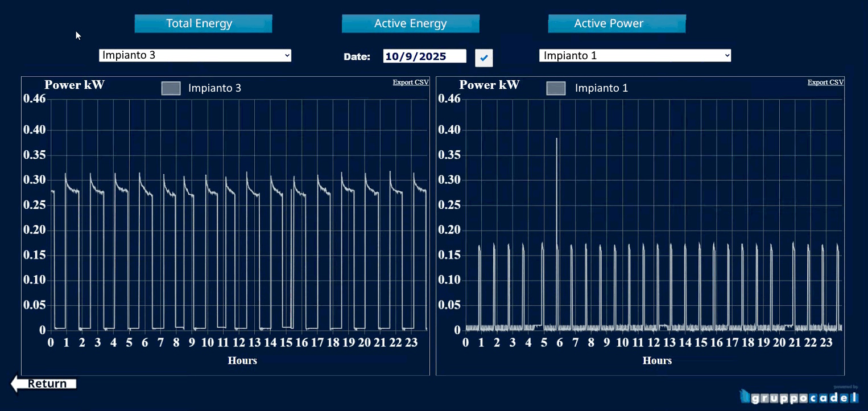
Task: Export the Impianto 1 chart as CSV
Action: [x=825, y=83]
